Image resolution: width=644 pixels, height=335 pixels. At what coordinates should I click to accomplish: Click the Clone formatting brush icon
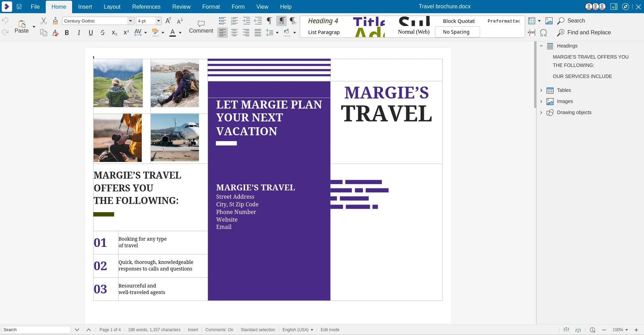point(55,21)
